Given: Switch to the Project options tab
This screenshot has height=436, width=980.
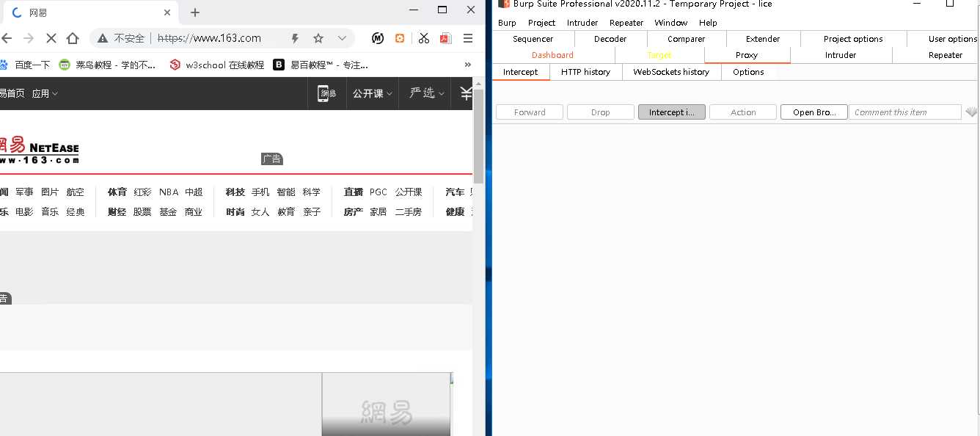Looking at the screenshot, I should click(x=853, y=39).
